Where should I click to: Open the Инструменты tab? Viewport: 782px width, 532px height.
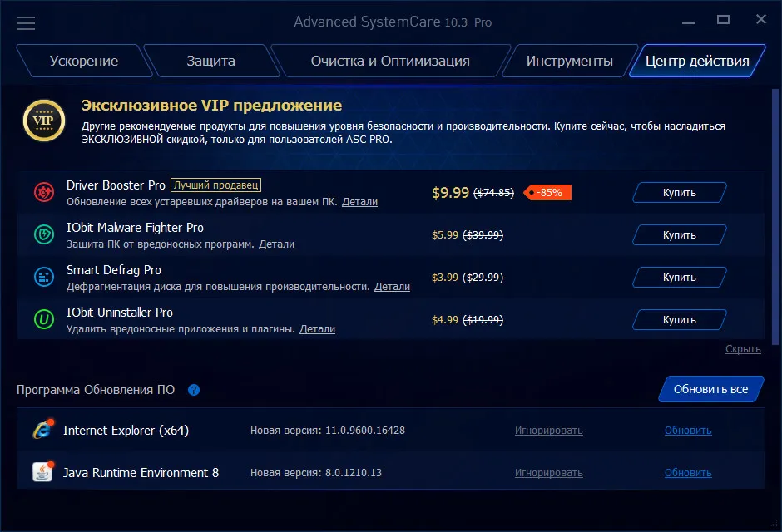(x=570, y=61)
